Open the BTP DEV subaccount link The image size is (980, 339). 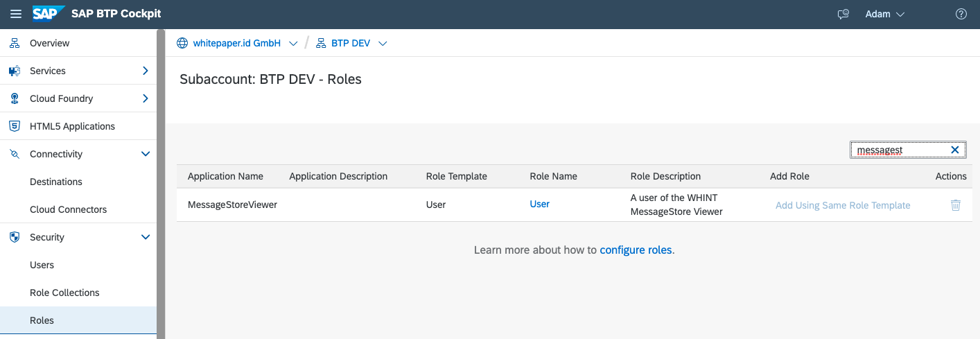coord(351,43)
